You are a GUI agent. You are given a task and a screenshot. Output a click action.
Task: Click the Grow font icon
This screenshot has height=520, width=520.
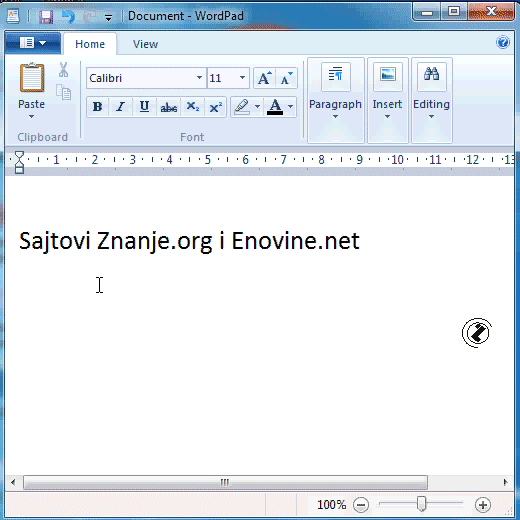click(265, 78)
